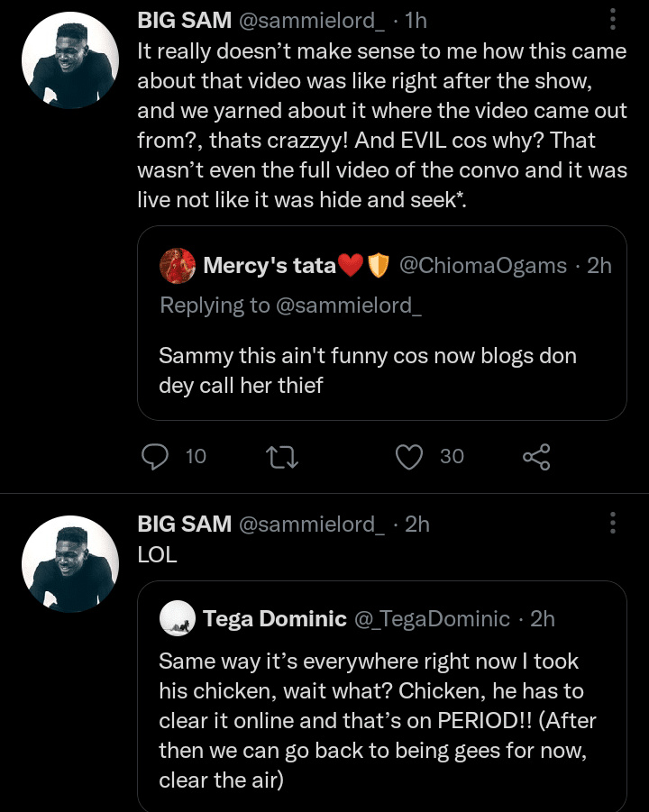Share the first BIG SAM tweet
This screenshot has width=649, height=812.
536,457
